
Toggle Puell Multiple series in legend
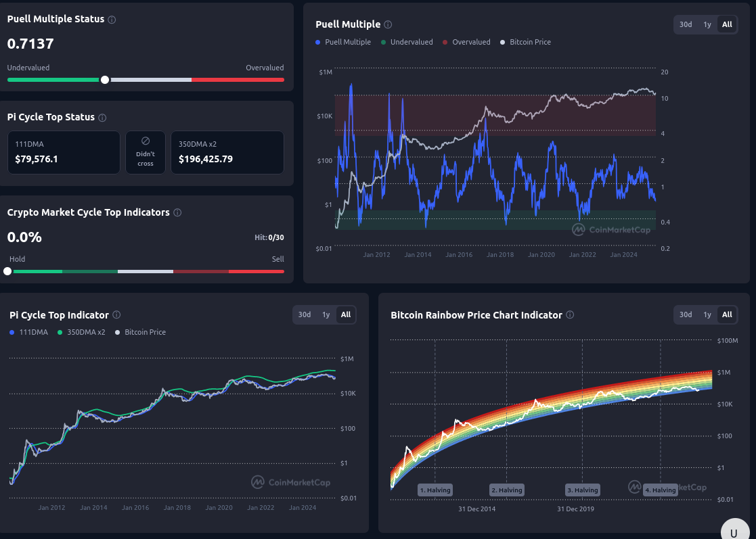click(343, 42)
